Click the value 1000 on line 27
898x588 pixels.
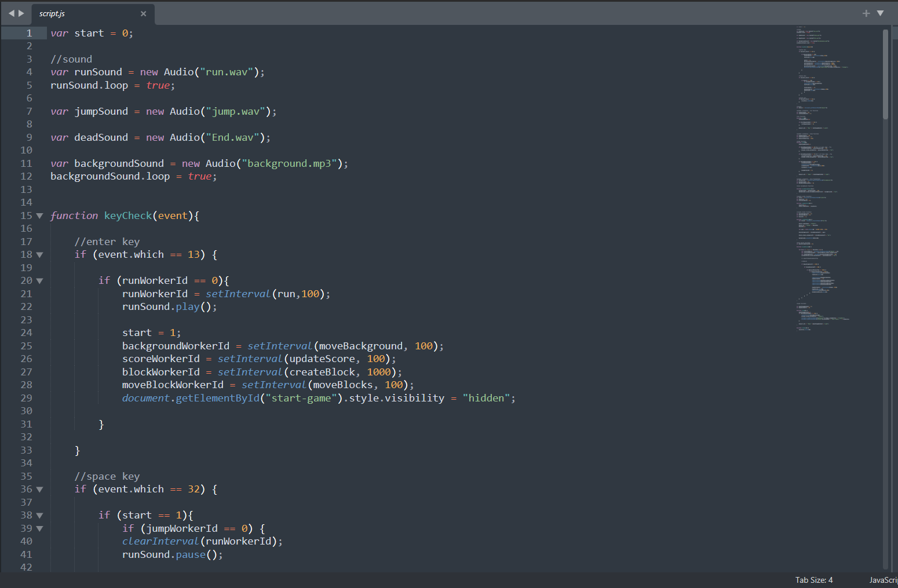point(379,372)
